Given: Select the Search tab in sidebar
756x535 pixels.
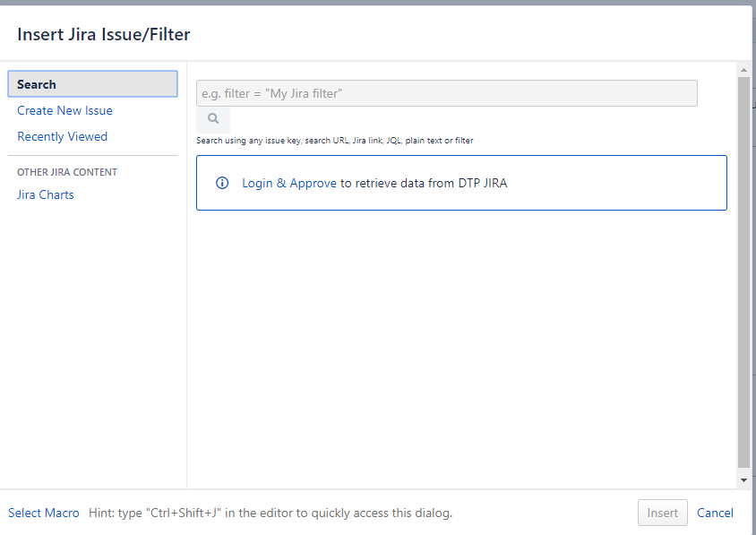Looking at the screenshot, I should point(92,84).
